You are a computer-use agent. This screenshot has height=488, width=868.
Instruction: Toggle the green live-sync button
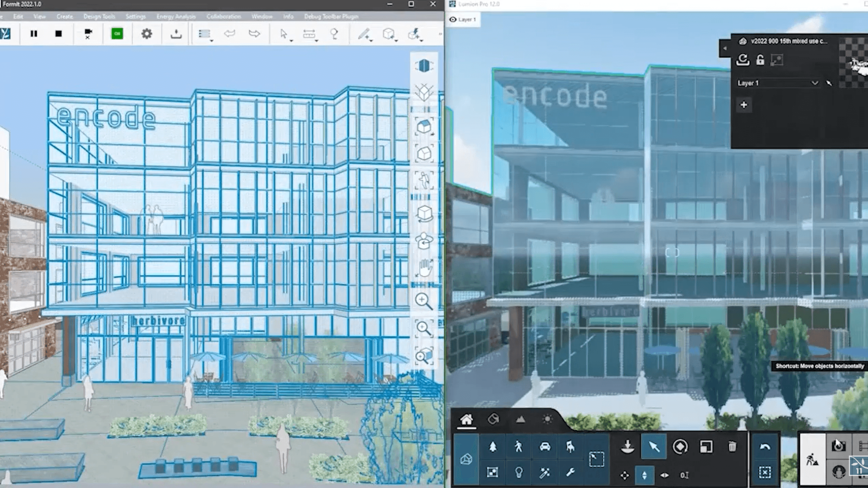(x=117, y=33)
